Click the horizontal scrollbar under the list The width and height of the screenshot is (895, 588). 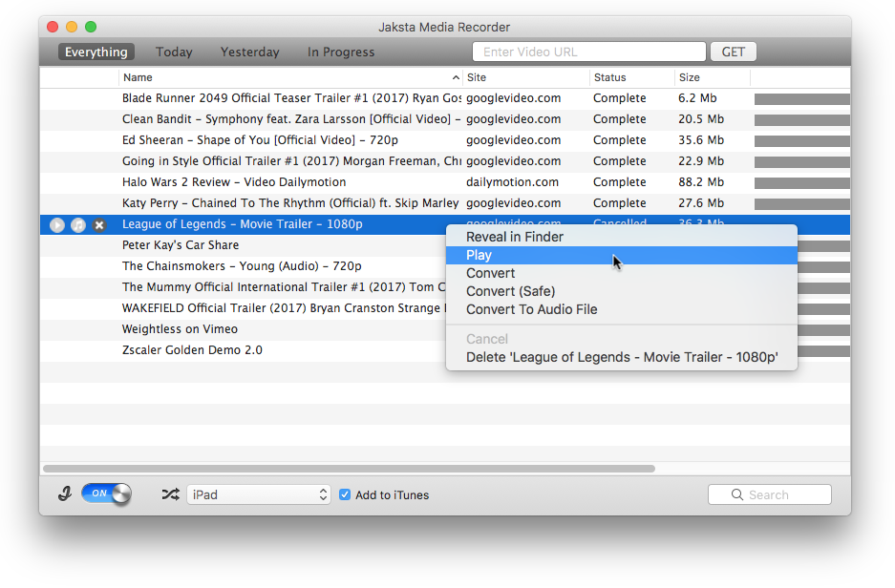[349, 469]
